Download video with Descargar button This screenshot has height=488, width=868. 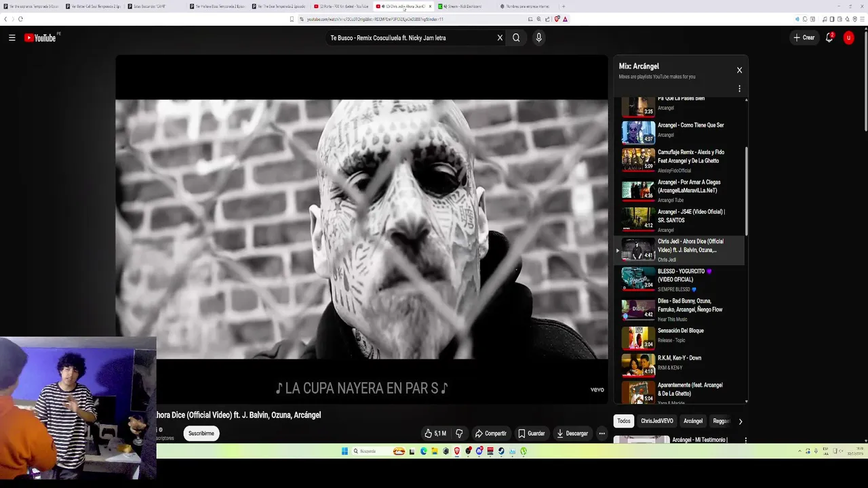click(572, 433)
